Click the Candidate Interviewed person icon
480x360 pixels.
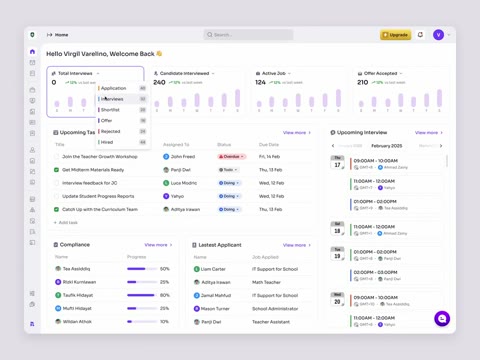[x=155, y=73]
